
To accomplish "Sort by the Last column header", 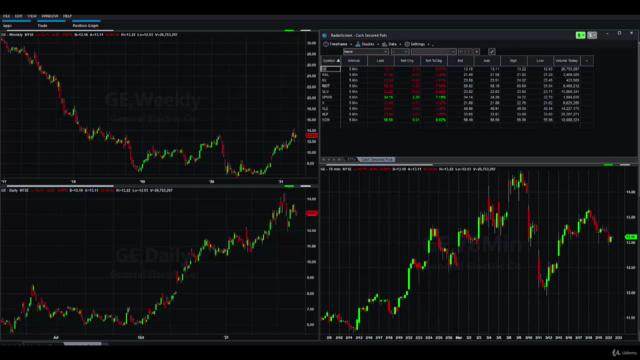I will pyautogui.click(x=380, y=61).
